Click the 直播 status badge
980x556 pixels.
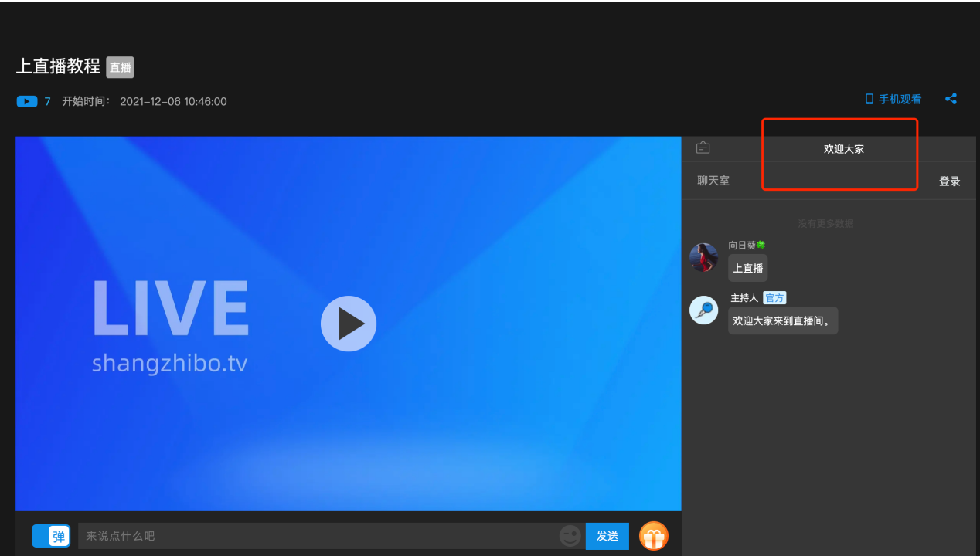click(x=121, y=67)
